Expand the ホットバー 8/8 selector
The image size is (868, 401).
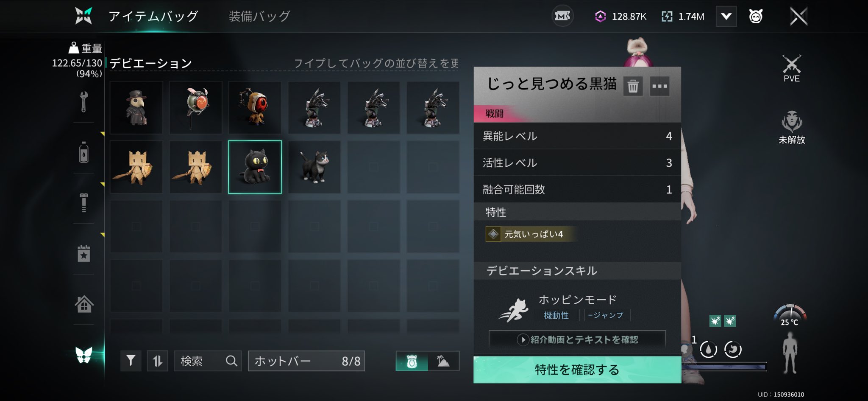(306, 361)
